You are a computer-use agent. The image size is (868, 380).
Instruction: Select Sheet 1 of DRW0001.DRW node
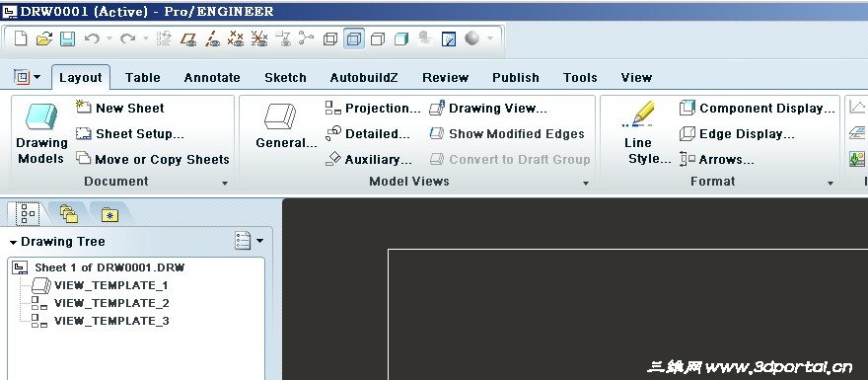(x=99, y=267)
